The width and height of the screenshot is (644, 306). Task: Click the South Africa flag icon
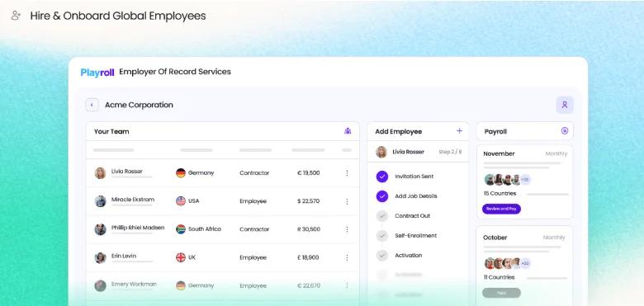pyautogui.click(x=181, y=229)
